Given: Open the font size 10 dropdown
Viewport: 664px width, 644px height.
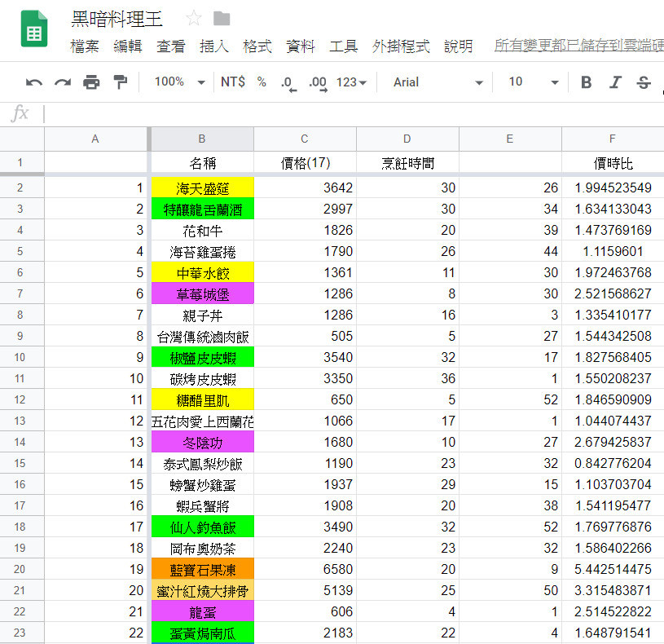Looking at the screenshot, I should pyautogui.click(x=534, y=82).
